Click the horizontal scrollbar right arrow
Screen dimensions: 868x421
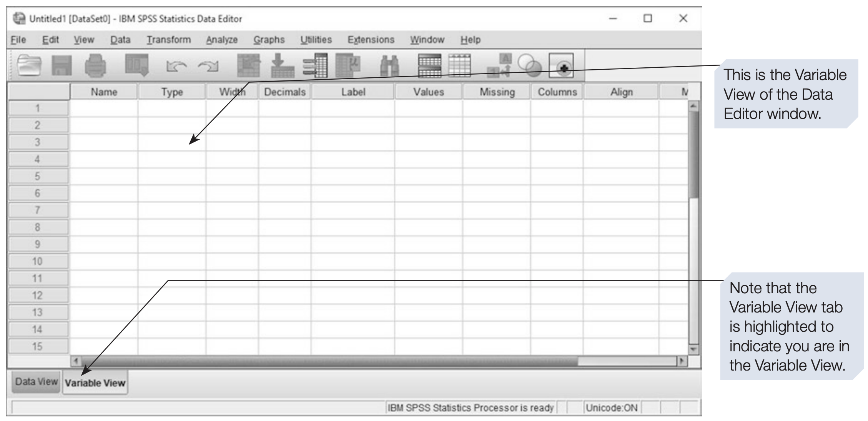(x=682, y=361)
